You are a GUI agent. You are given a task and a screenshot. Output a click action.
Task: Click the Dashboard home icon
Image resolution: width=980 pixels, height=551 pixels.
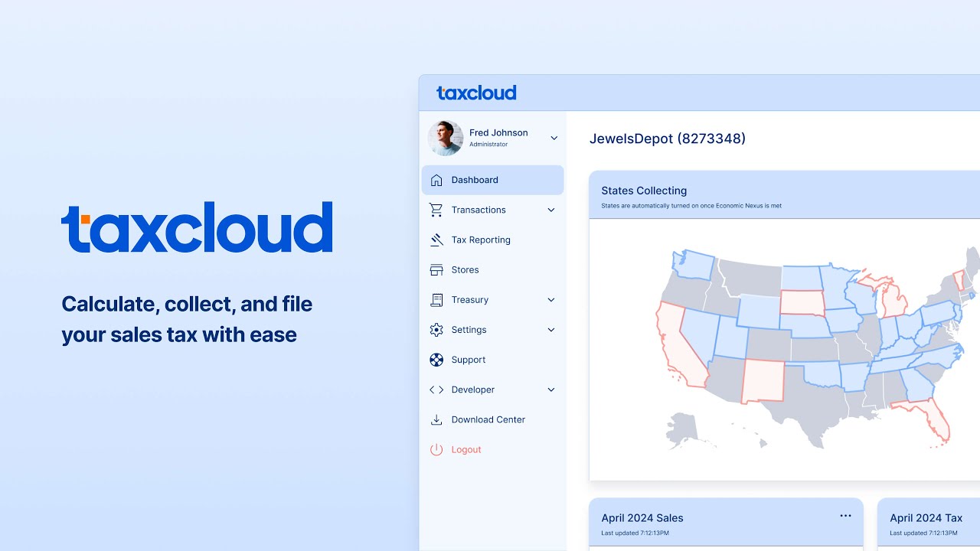[436, 180]
